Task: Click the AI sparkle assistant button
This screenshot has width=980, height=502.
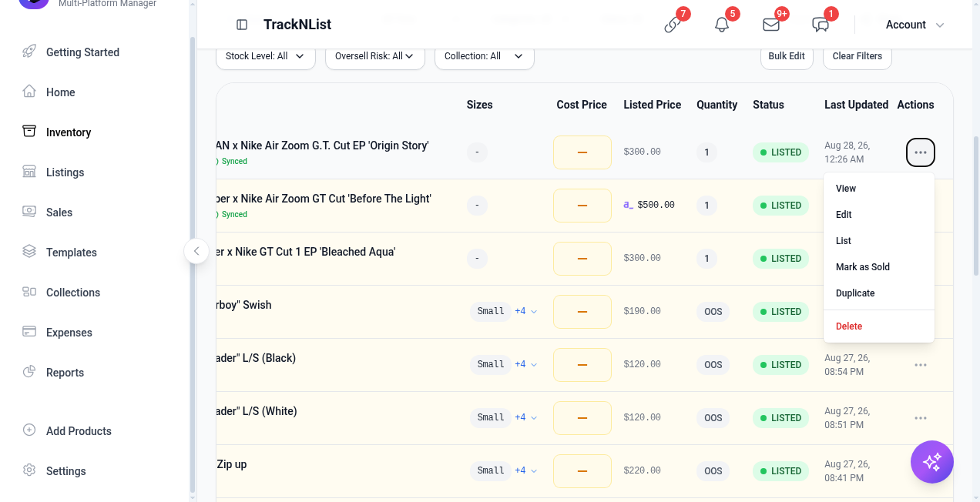Action: point(932,462)
